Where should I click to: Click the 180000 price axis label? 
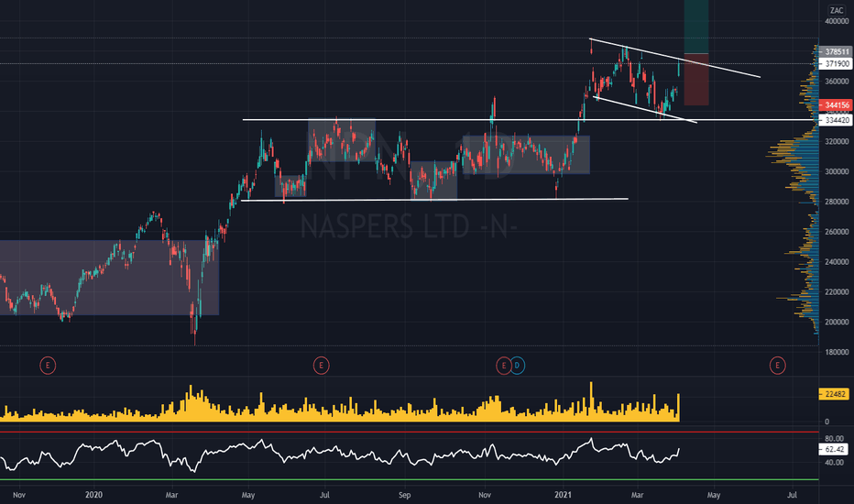coord(838,352)
